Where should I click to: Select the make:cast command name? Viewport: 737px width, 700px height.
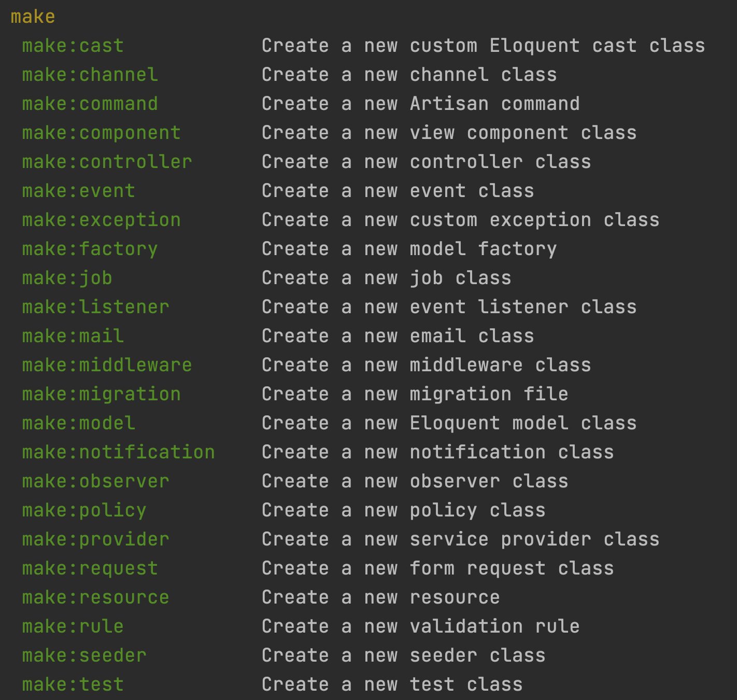pos(73,46)
